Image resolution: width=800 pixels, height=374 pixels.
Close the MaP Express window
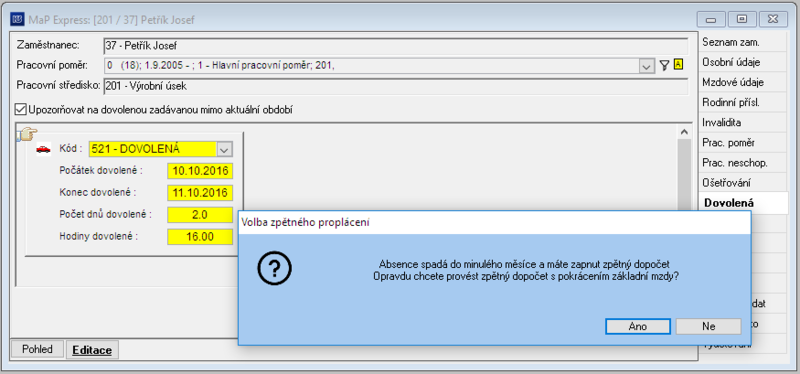tap(773, 20)
